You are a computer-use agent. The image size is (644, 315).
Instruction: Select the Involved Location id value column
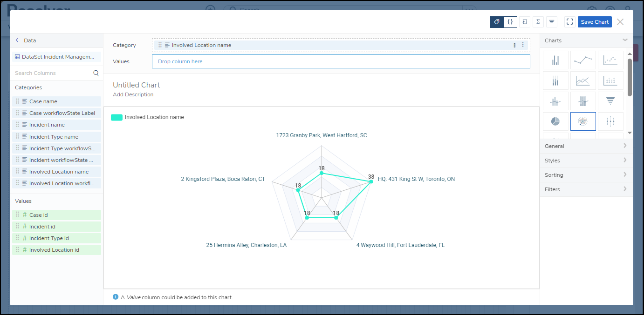click(56, 250)
